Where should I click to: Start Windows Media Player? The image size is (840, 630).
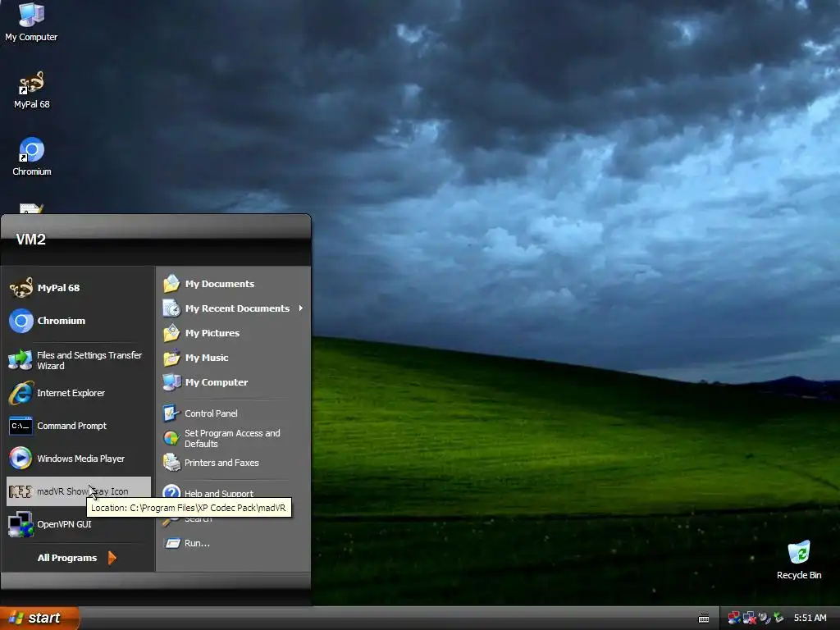coord(79,459)
